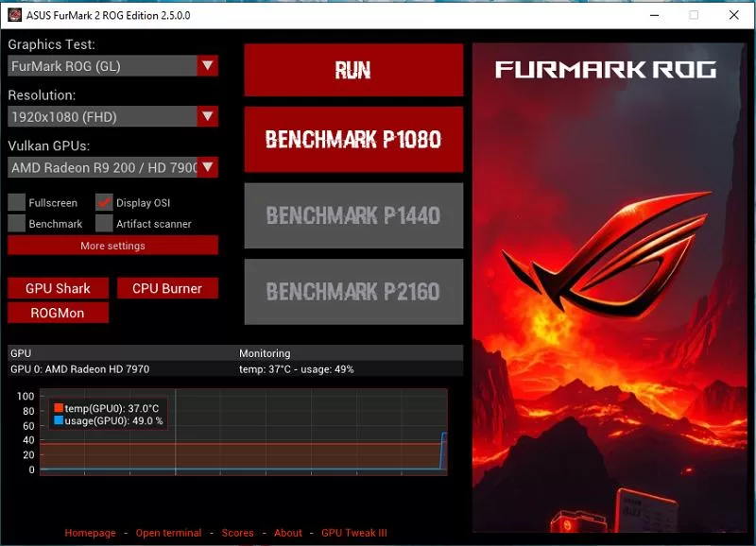Start BENCHMARK P1080
Screen dimensions: 756x546
pos(353,139)
